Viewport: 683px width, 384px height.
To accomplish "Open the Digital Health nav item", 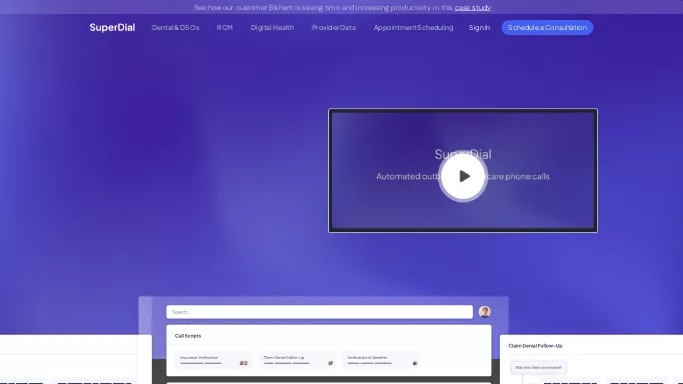I will tap(272, 27).
